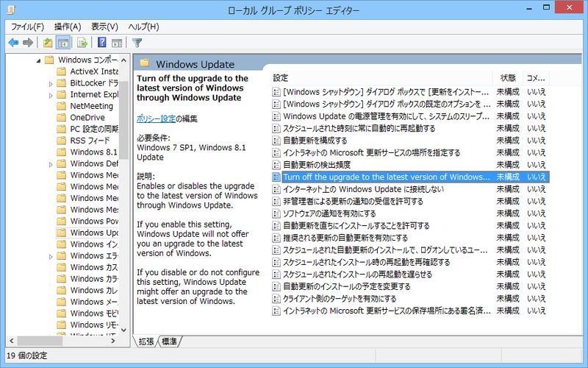
Task: Select スケジュールされたインストールの再起動を遅らせる setting
Action: 357,275
